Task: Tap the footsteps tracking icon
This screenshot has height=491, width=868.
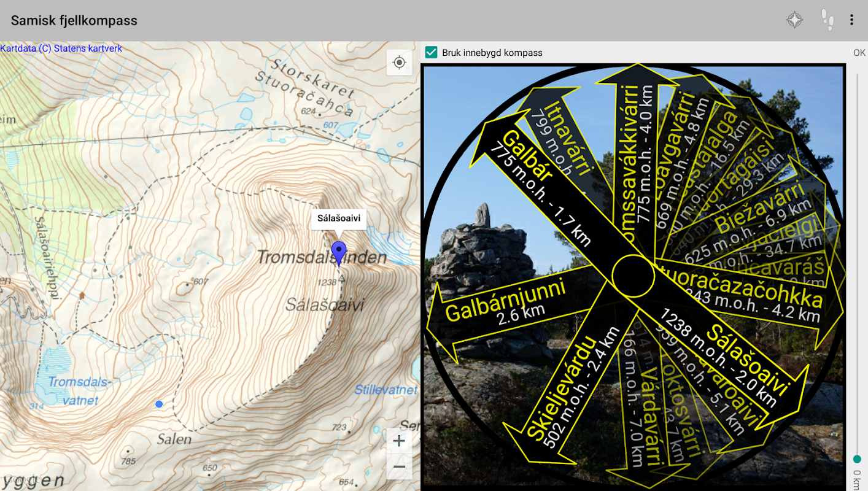Action: (827, 20)
